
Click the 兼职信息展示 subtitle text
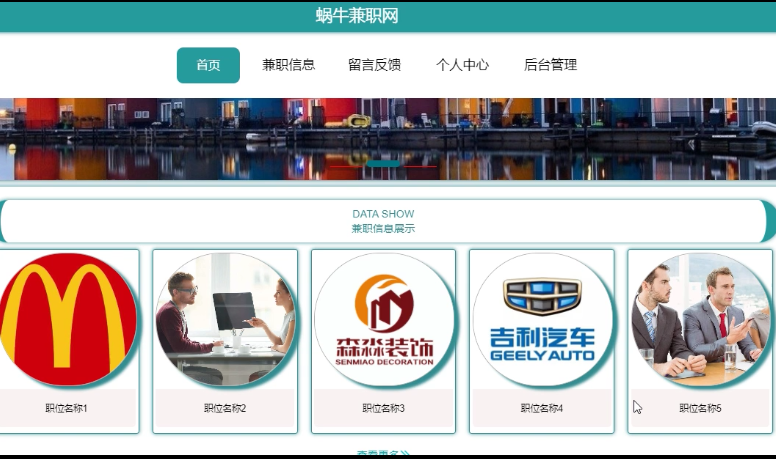pyautogui.click(x=383, y=229)
